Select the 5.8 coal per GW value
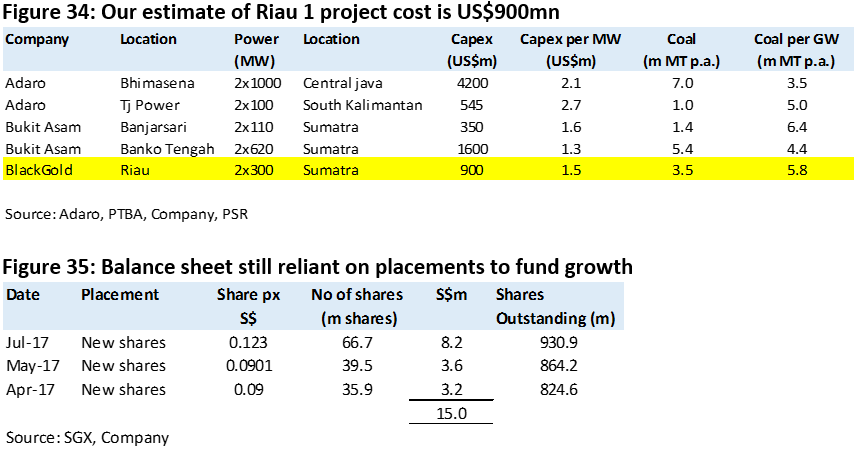855x449 pixels. tap(797, 170)
